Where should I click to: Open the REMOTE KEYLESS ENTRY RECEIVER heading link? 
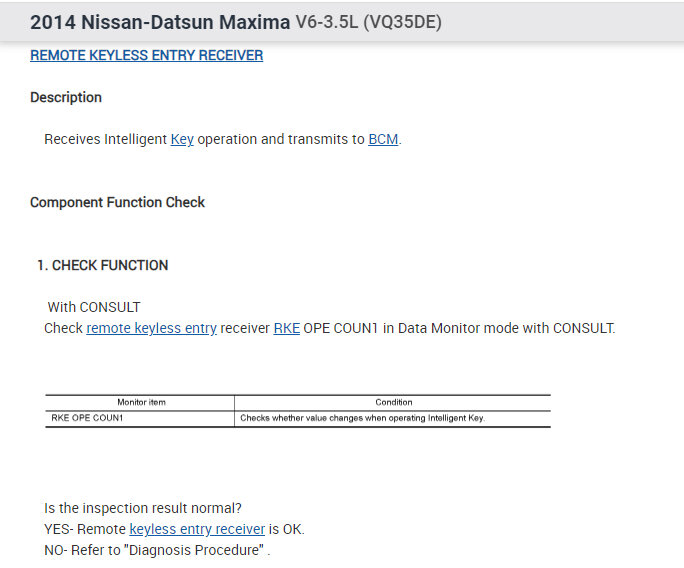coord(146,56)
